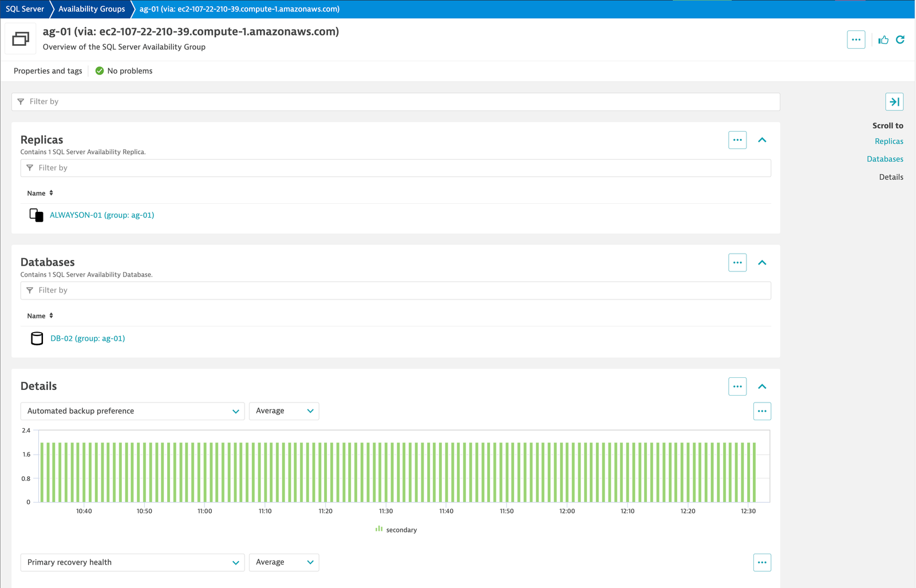
Task: Open DB-02 (group: ag-01) database link
Action: [x=88, y=338]
